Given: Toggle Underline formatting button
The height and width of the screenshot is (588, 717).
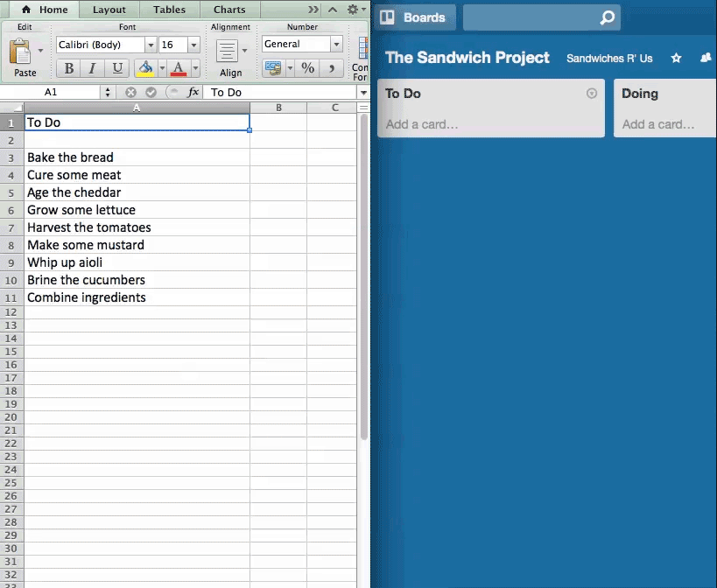Looking at the screenshot, I should click(117, 68).
